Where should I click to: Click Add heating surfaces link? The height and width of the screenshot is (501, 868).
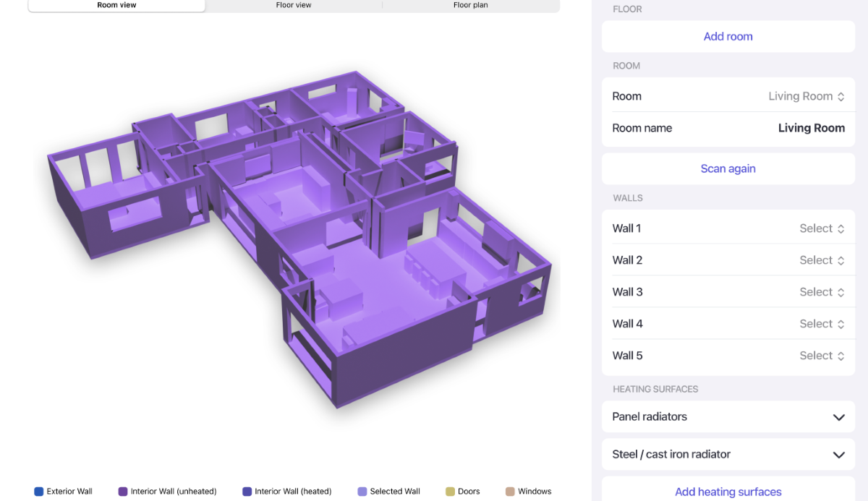tap(728, 492)
